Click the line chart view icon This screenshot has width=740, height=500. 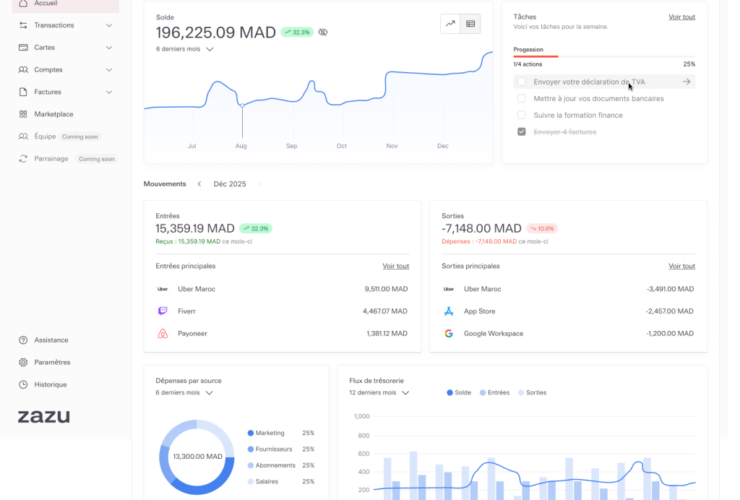450,23
